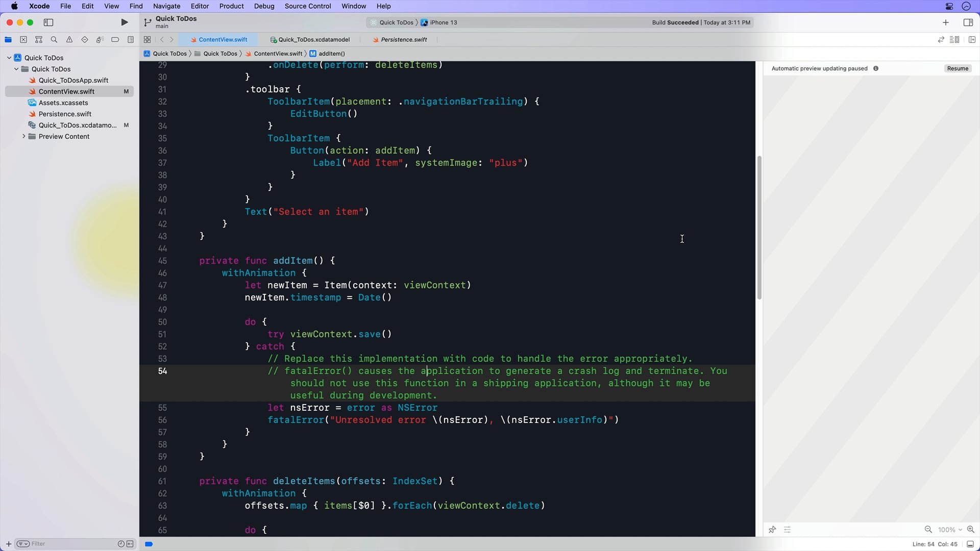Open the Apple menu
The width and height of the screenshot is (980, 551).
tap(14, 6)
